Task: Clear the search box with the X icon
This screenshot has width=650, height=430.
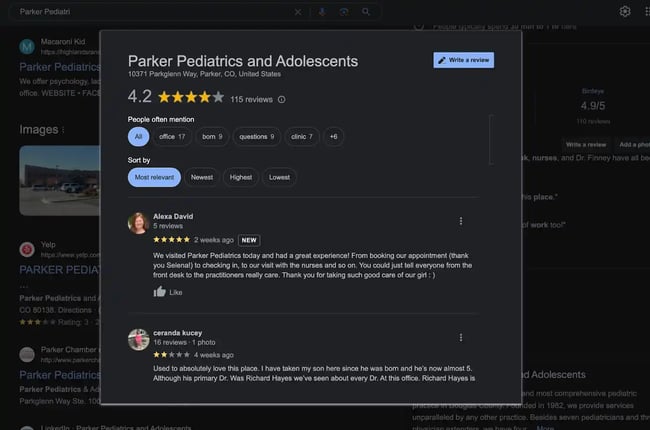Action: click(x=297, y=12)
